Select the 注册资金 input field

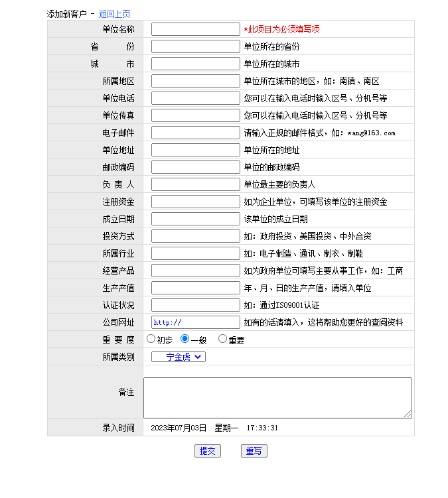click(196, 202)
